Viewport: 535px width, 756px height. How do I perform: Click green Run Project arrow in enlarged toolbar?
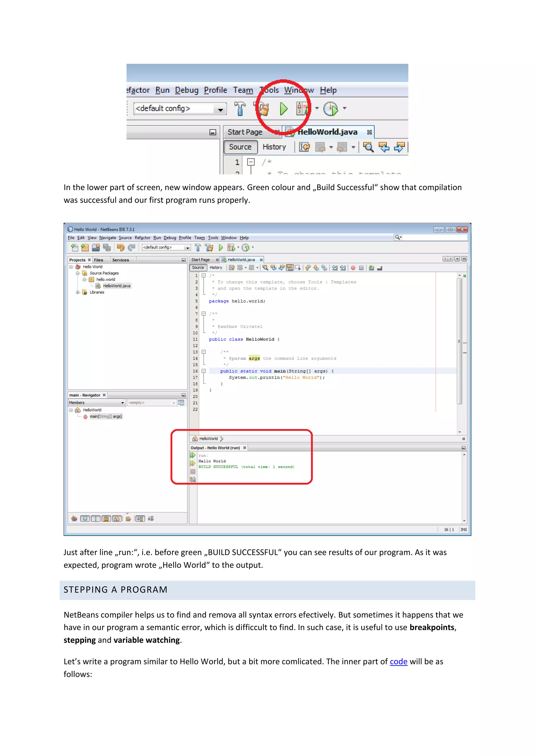283,108
